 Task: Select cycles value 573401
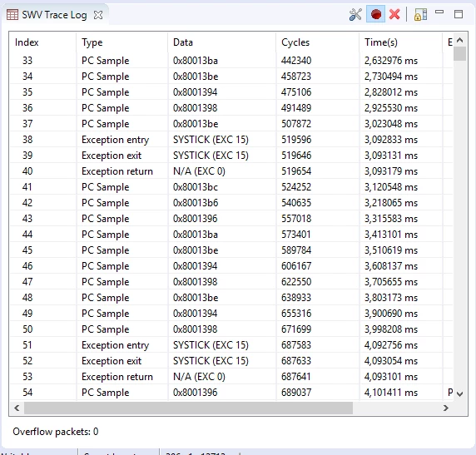click(x=296, y=235)
